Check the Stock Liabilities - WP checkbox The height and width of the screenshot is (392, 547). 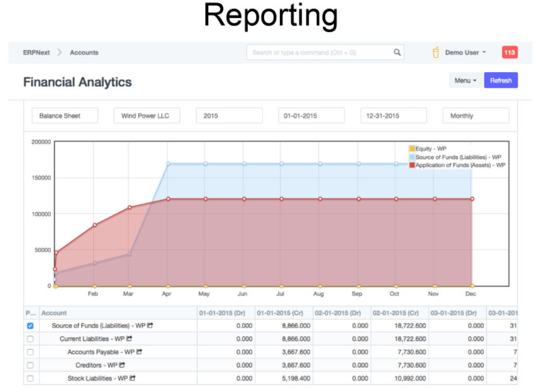30,378
